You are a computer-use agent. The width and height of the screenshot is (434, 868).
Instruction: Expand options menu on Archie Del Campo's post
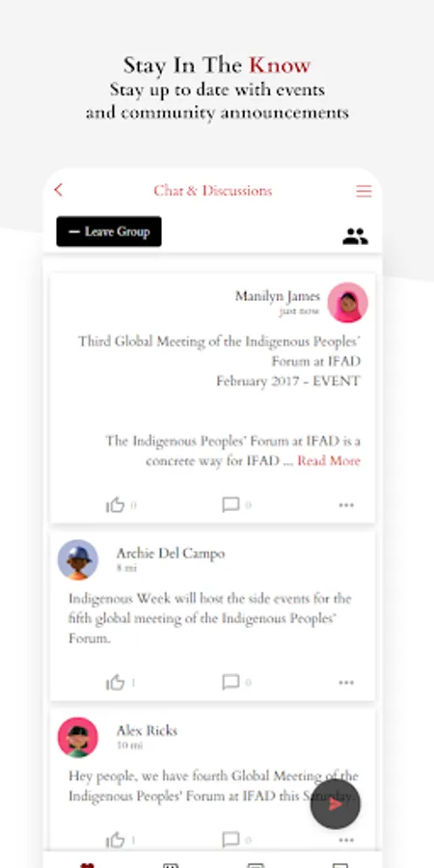(x=346, y=683)
